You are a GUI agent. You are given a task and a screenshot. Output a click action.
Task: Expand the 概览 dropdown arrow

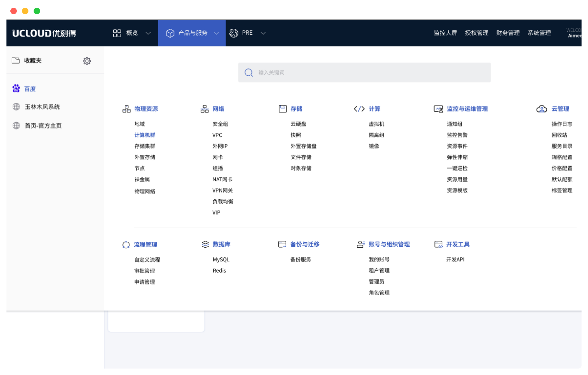(x=148, y=33)
